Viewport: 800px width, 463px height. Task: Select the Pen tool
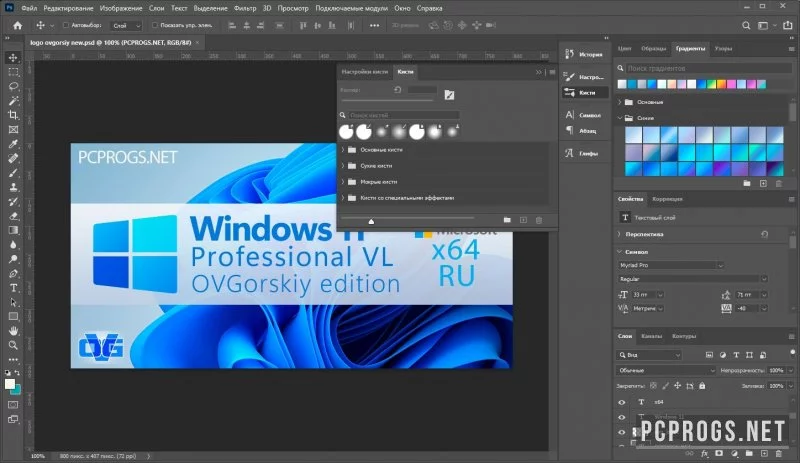coord(13,274)
